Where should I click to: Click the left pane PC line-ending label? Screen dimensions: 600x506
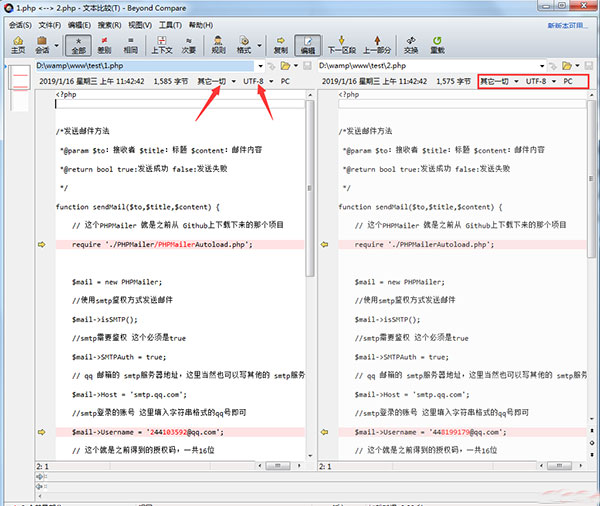pos(285,81)
